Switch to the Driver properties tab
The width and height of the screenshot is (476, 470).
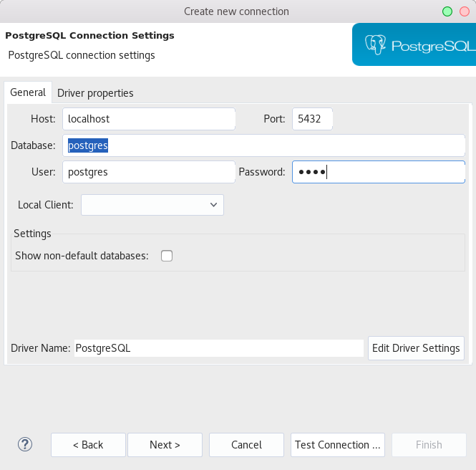95,92
